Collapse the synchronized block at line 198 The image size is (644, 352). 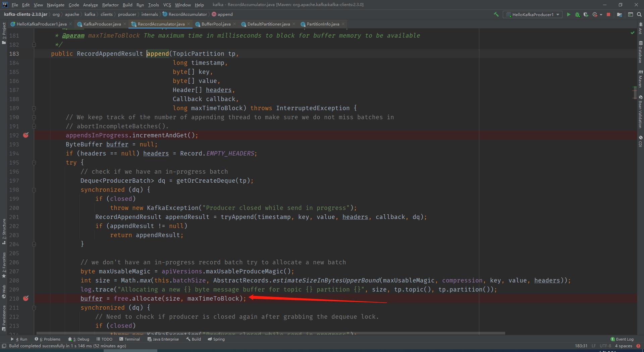[34, 190]
